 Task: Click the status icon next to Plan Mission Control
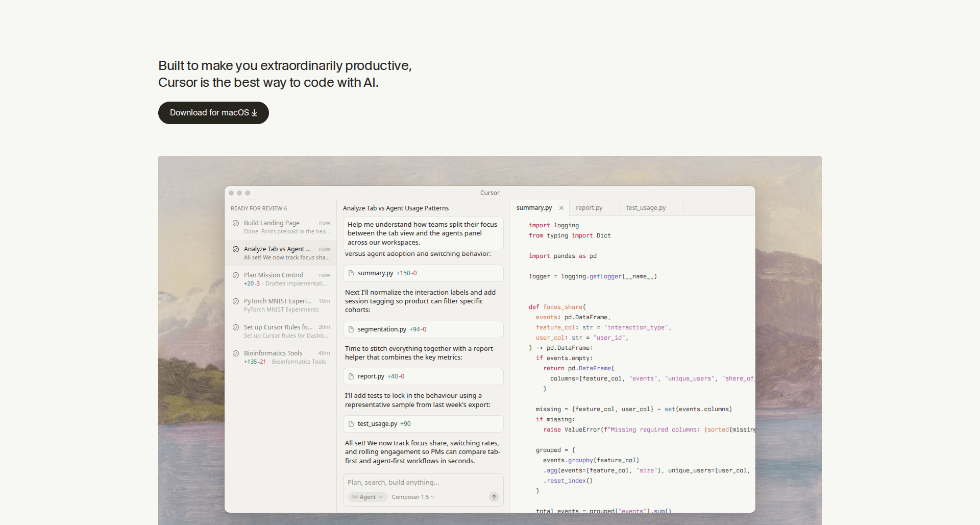[x=236, y=275]
